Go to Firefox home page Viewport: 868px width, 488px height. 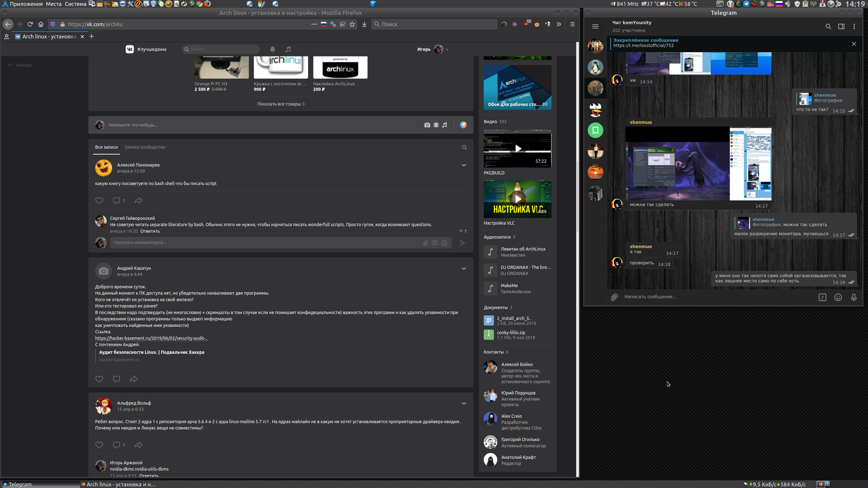[x=41, y=24]
